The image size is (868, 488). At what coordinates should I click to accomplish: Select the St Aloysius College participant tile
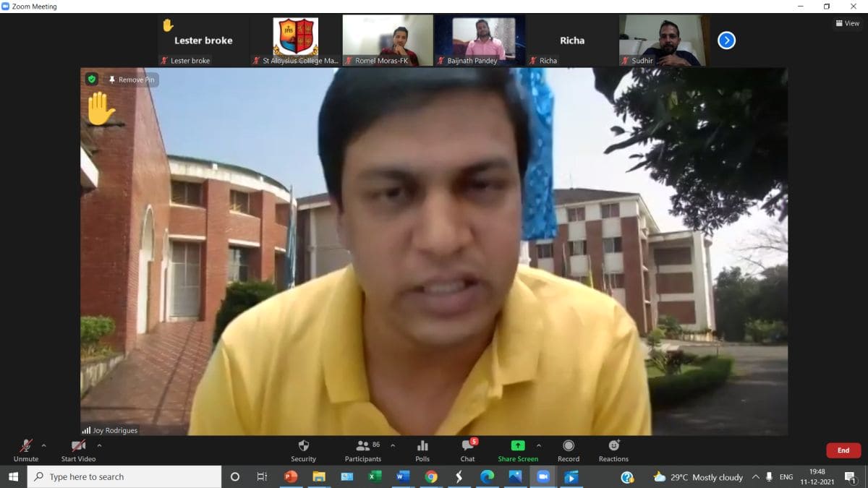coord(295,40)
